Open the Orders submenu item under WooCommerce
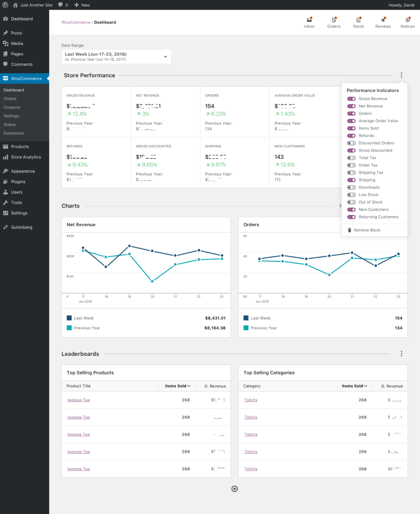The width and height of the screenshot is (420, 514). click(10, 99)
